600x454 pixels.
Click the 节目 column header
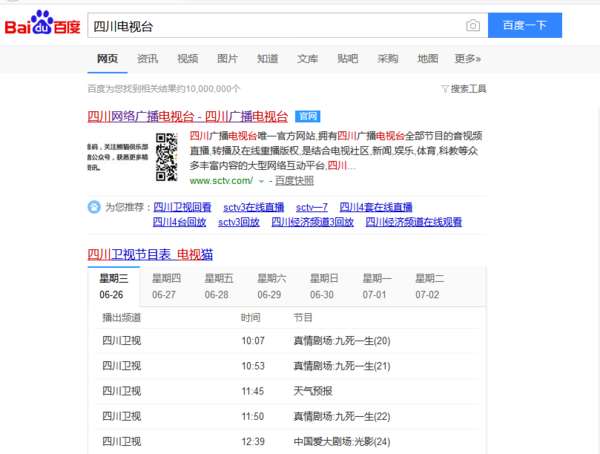pyautogui.click(x=303, y=318)
